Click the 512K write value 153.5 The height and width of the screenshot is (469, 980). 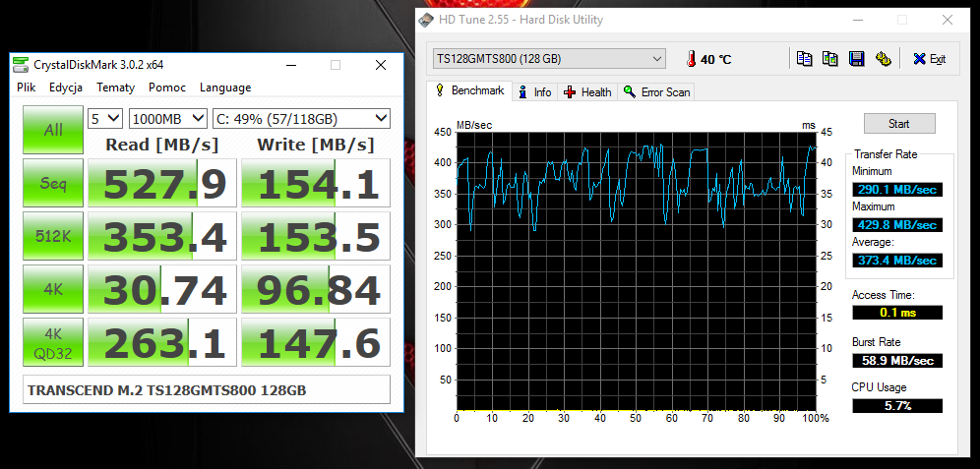(316, 236)
